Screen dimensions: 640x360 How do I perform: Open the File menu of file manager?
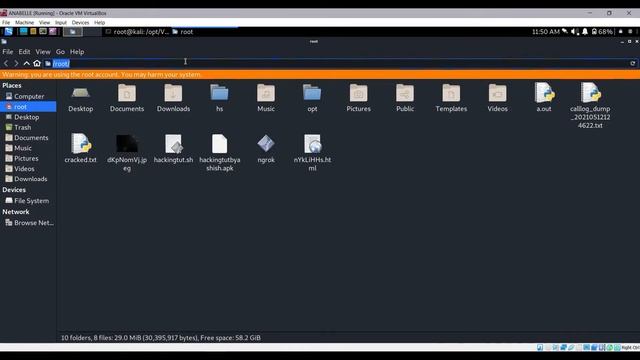[7, 52]
